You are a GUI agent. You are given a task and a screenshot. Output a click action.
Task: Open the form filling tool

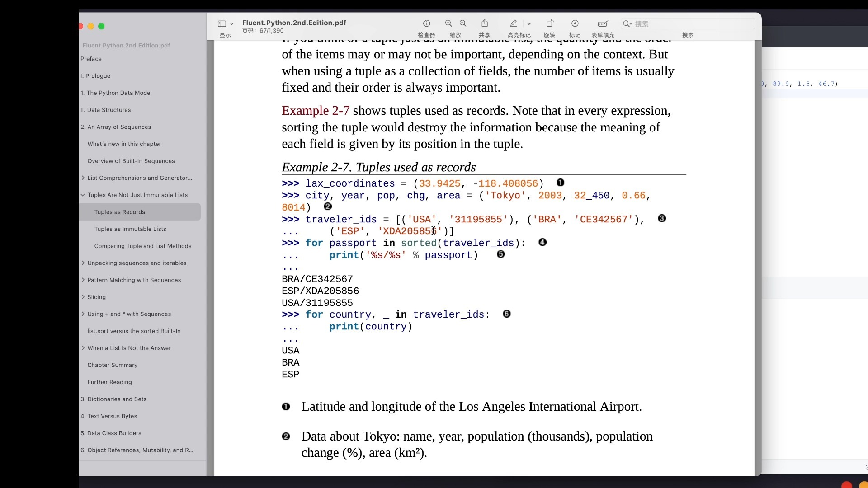click(603, 23)
